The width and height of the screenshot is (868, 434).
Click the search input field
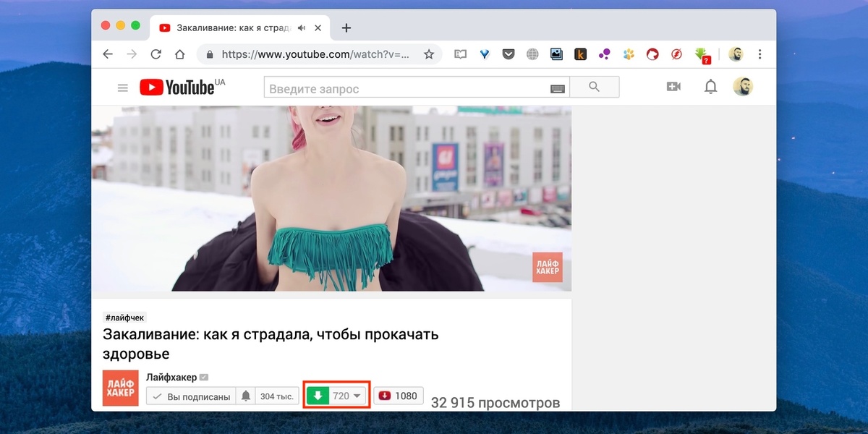point(408,88)
